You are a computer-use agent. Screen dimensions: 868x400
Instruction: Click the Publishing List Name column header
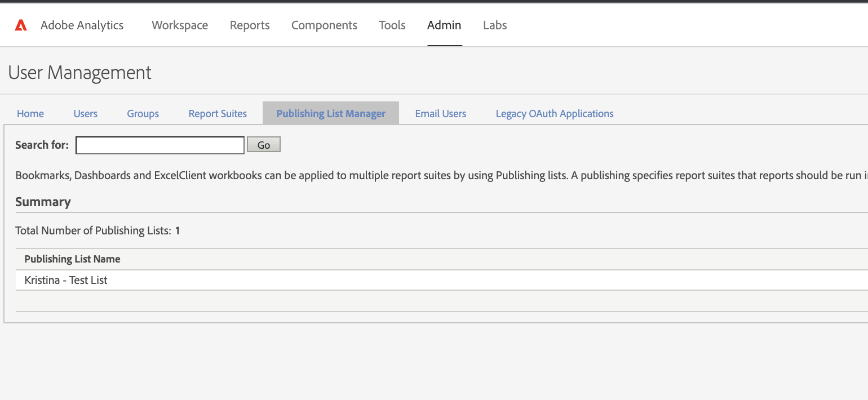72,259
